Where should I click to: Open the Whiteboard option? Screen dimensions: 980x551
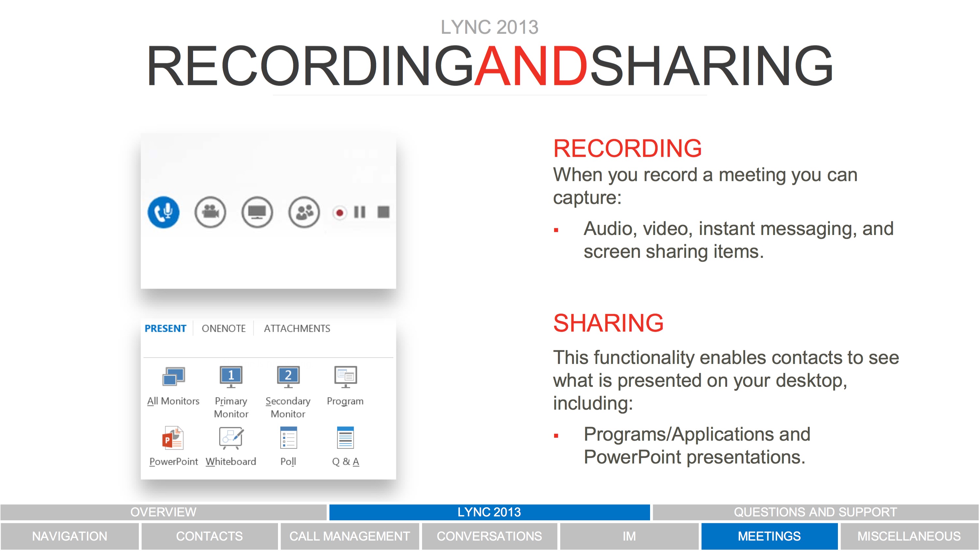click(231, 438)
